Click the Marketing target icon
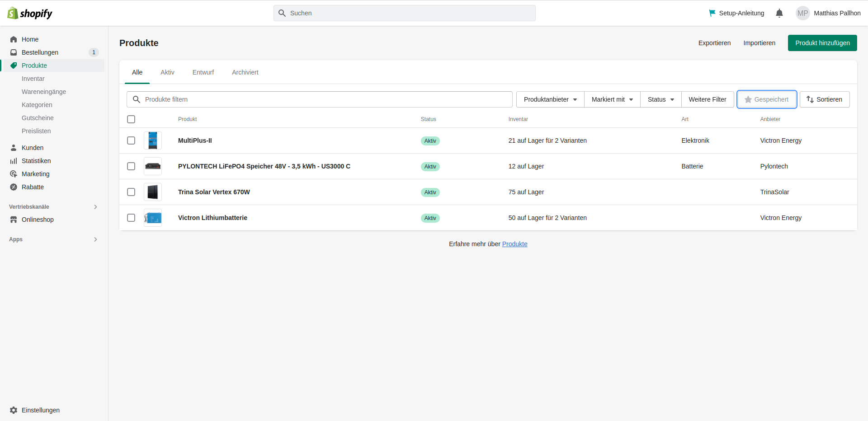The width and height of the screenshot is (868, 421). pyautogui.click(x=14, y=174)
